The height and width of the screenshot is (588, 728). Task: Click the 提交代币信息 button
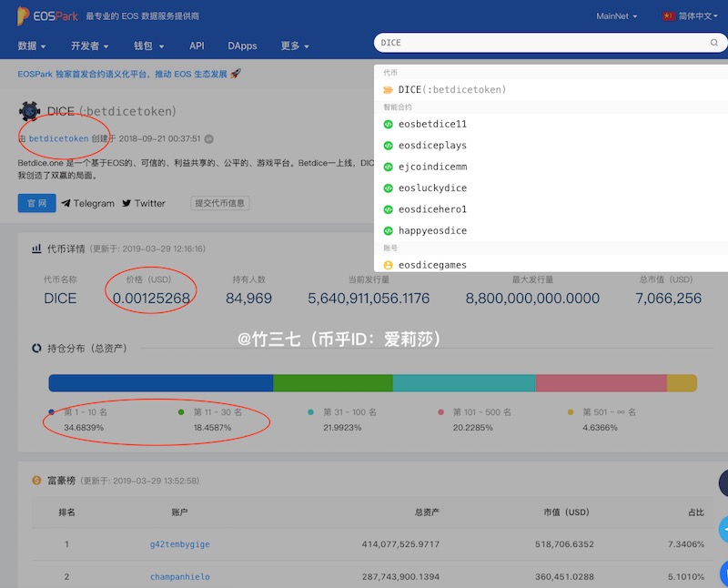(x=219, y=203)
